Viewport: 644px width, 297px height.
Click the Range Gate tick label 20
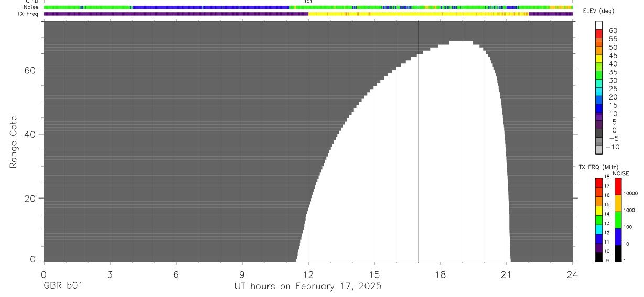30,199
